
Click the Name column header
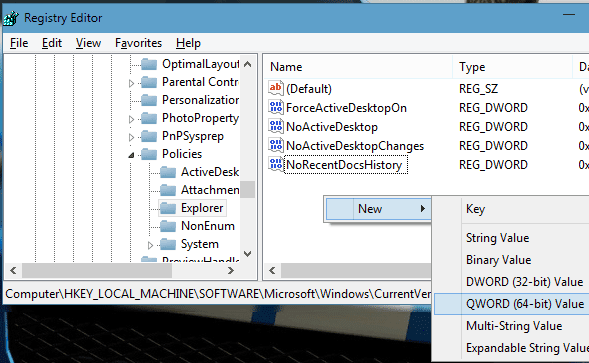(x=358, y=67)
